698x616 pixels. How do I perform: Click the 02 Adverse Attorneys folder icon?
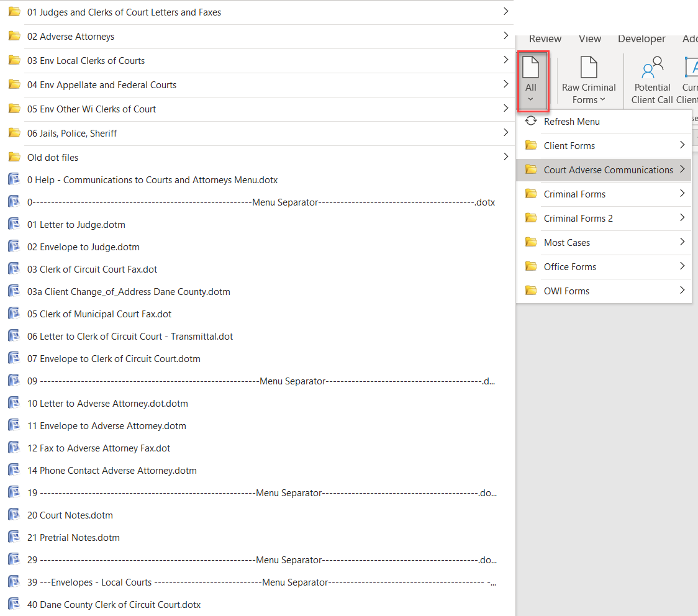click(x=15, y=35)
